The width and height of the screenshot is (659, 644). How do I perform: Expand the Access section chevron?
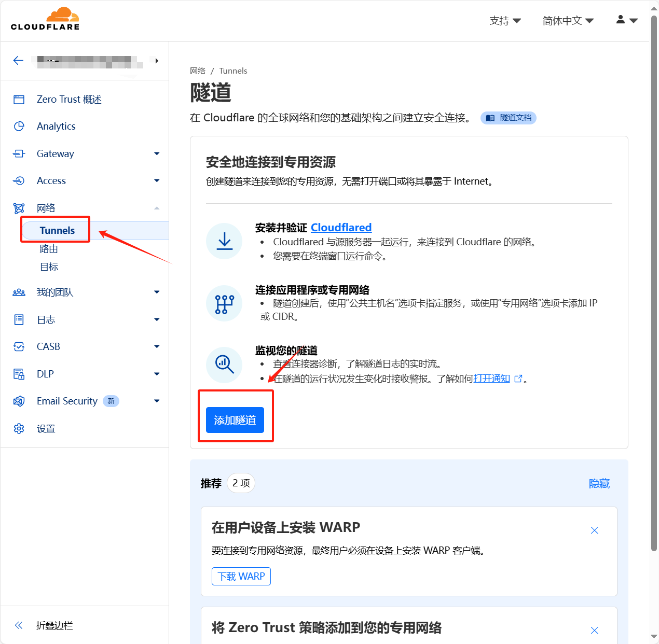coord(156,180)
